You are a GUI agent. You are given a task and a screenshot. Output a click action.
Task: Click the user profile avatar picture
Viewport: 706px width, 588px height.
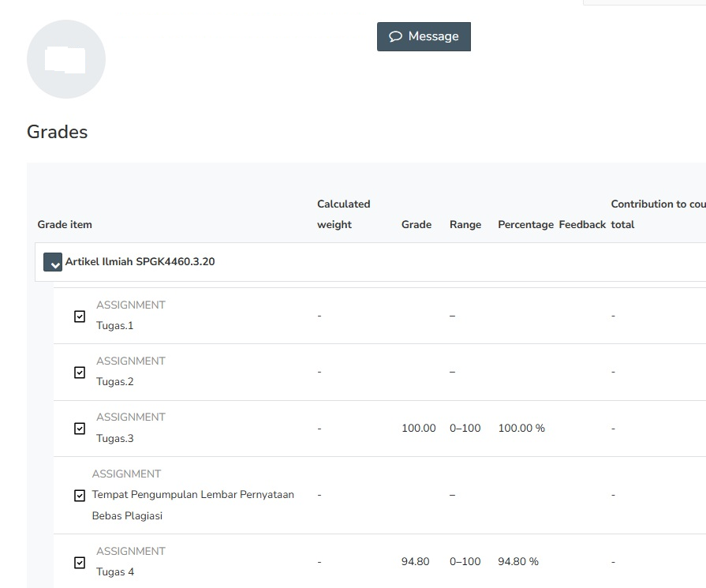pyautogui.click(x=66, y=59)
